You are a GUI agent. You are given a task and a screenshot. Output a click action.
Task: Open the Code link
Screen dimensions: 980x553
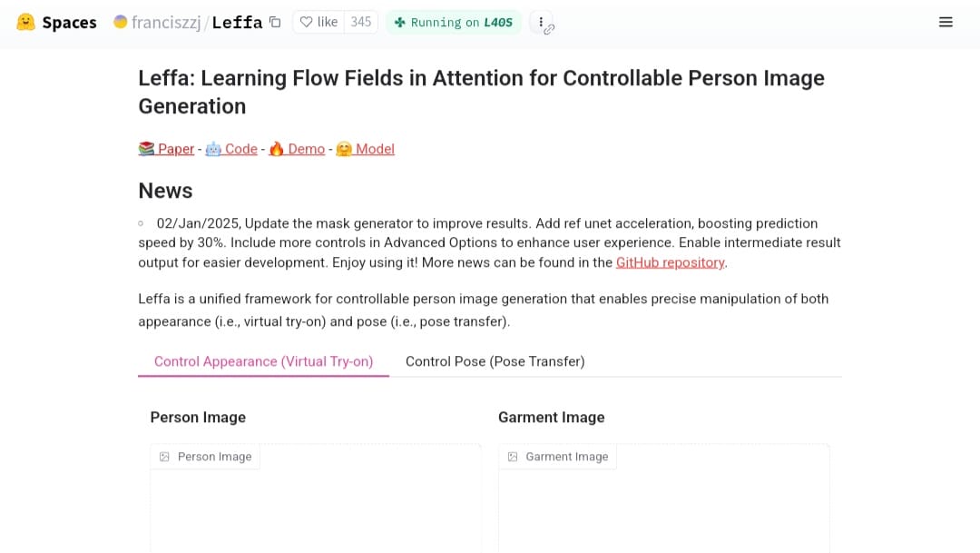point(241,149)
